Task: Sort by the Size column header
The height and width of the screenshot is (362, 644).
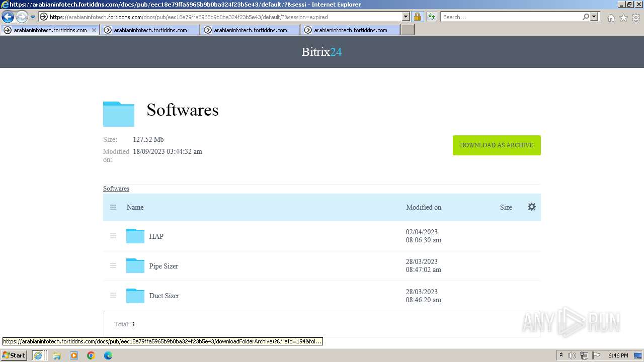Action: point(506,207)
